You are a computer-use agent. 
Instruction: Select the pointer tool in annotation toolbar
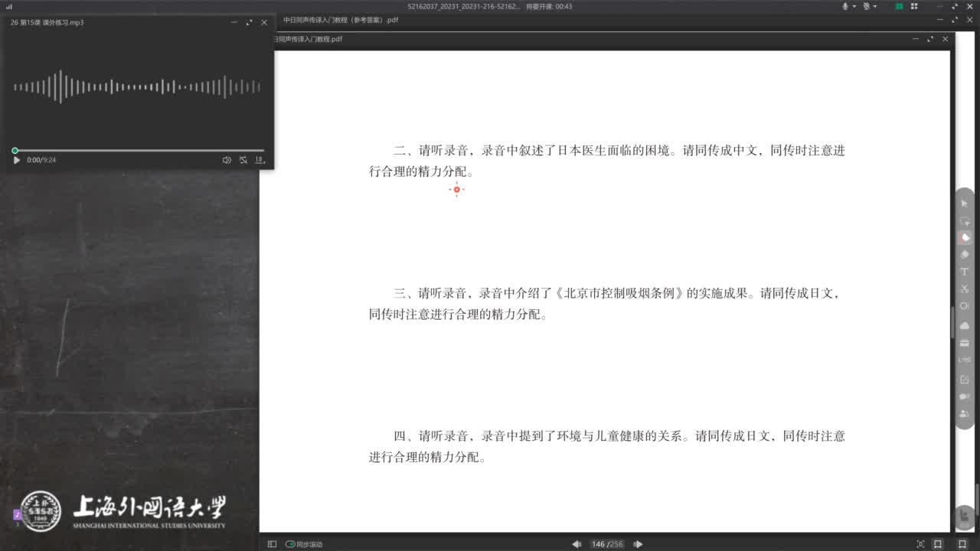(x=965, y=204)
